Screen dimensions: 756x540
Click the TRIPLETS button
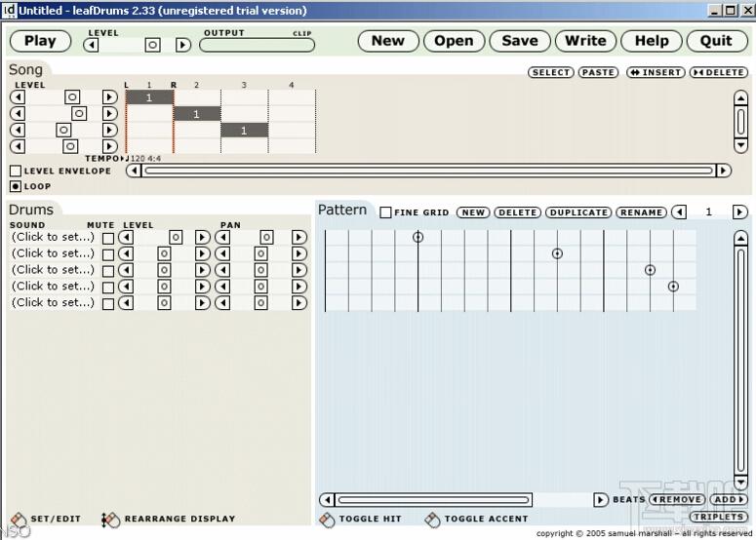click(x=718, y=517)
